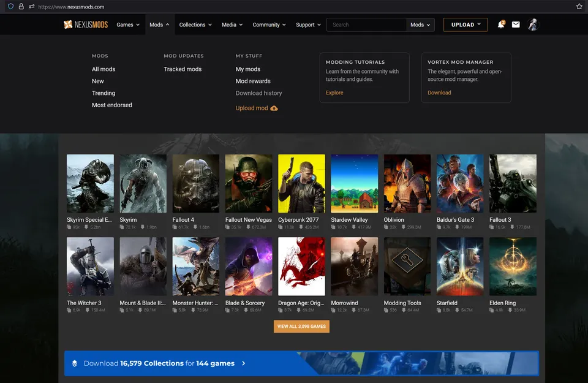Screen dimensions: 588x383
Task: Open the messages envelope icon
Action: click(x=516, y=25)
